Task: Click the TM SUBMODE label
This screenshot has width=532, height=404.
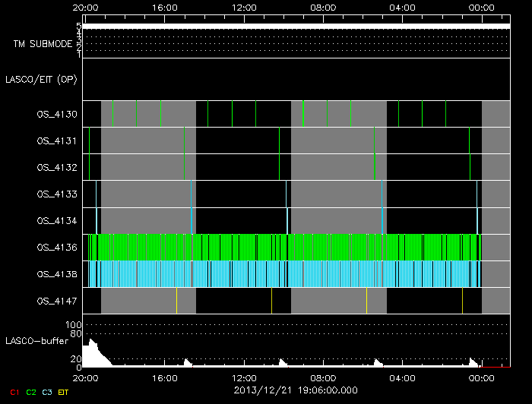Action: (43, 44)
